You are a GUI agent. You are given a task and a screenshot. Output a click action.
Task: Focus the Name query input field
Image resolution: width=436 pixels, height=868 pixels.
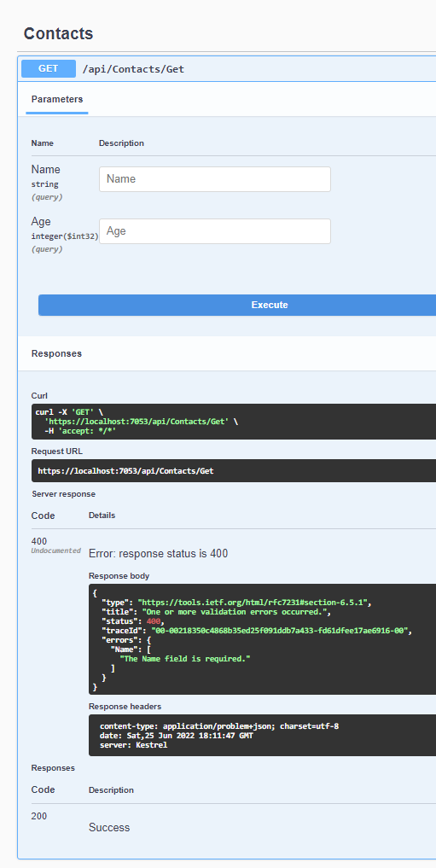[x=215, y=179]
